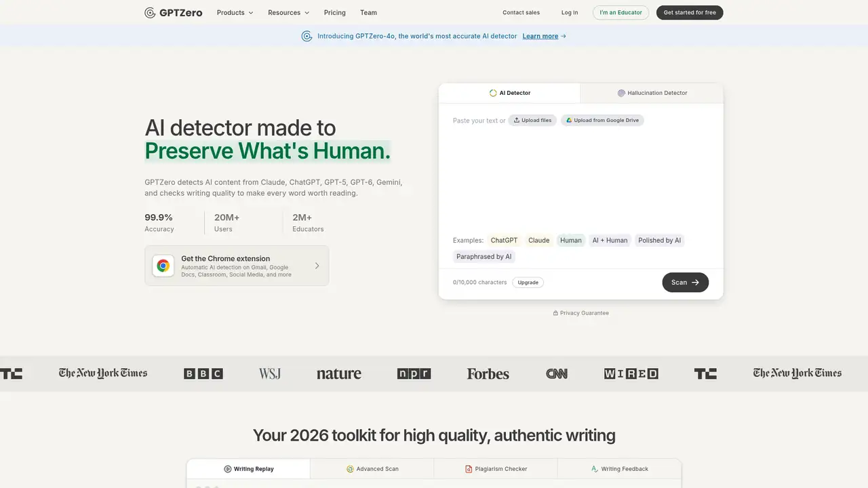Viewport: 868px width, 488px height.
Task: Click the Chrome browser icon
Action: coord(163,266)
